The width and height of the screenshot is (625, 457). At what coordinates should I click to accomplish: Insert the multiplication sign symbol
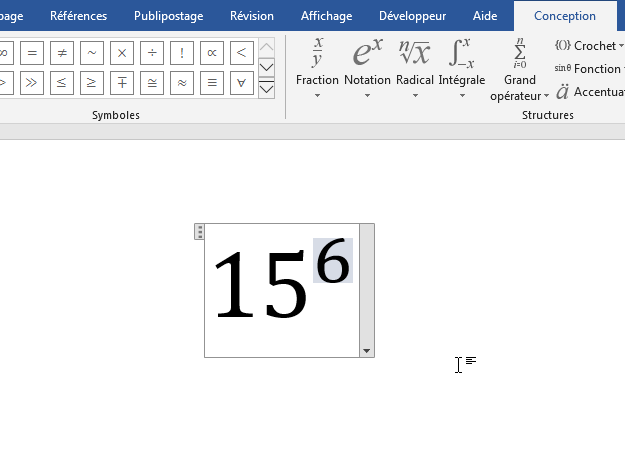click(121, 53)
